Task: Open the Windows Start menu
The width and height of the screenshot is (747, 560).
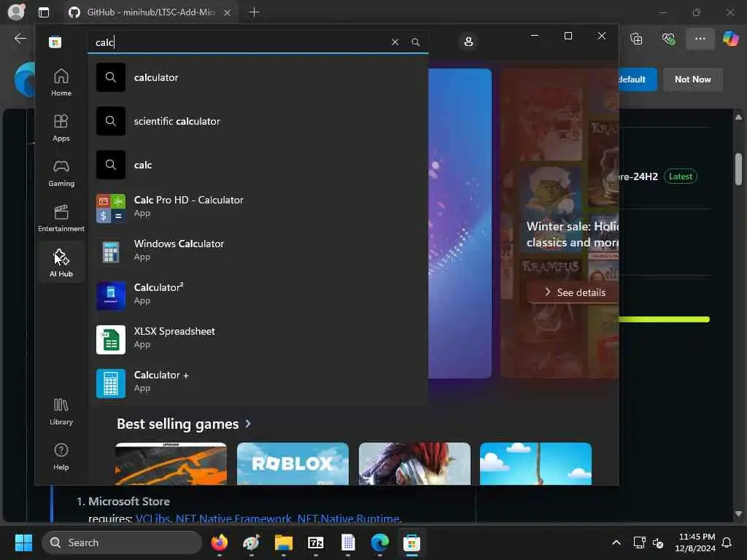Action: pos(23,542)
